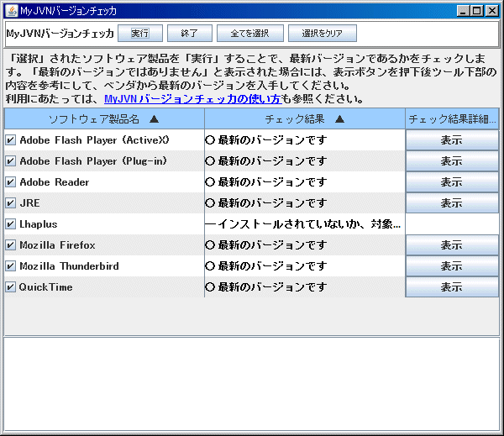Maximize the MyJVN window
Viewport: 504px width, 436px height.
[x=477, y=11]
